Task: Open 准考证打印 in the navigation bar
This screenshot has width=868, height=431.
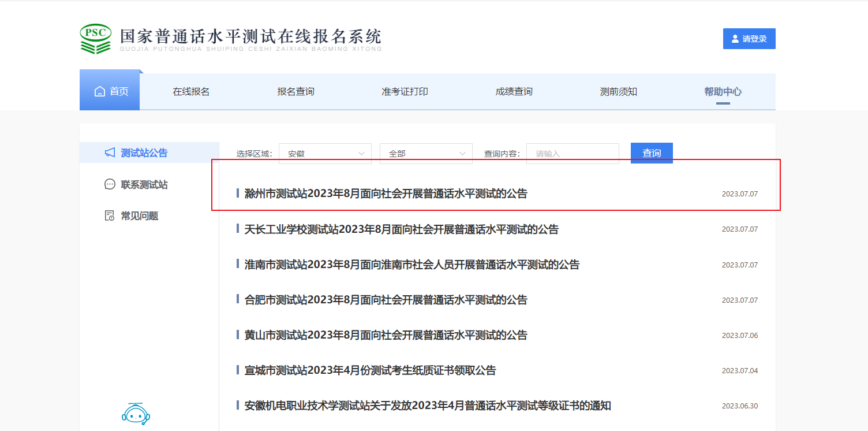Action: click(405, 92)
